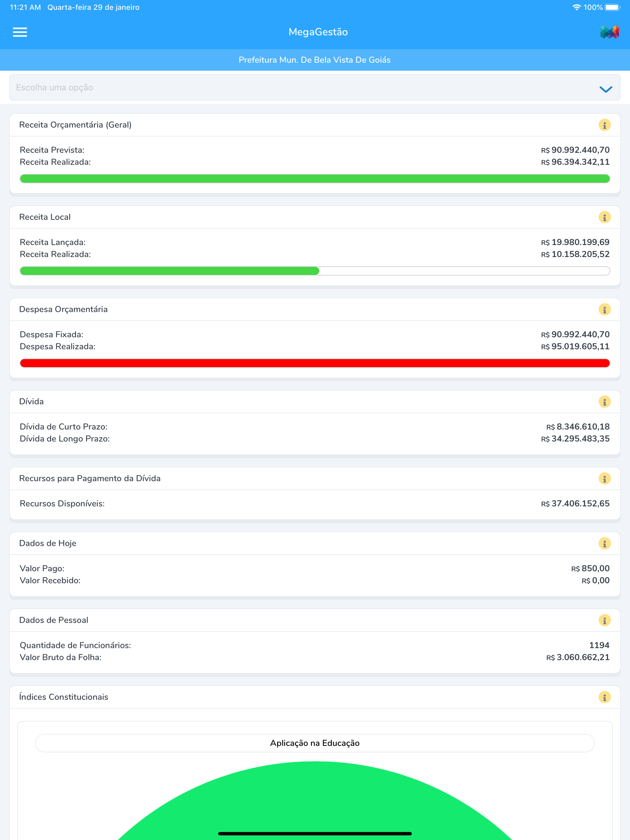Image resolution: width=630 pixels, height=840 pixels.
Task: Select Recursos Disponíveis value R$ 37.406.152,65
Action: (575, 504)
